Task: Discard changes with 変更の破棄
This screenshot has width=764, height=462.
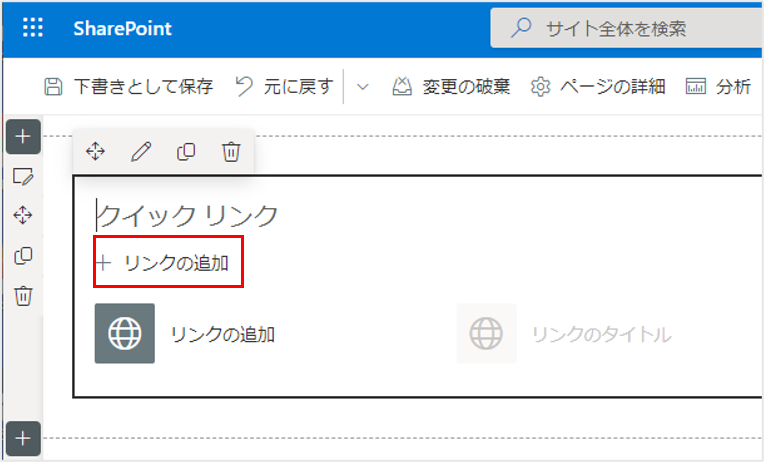Action: [x=451, y=87]
